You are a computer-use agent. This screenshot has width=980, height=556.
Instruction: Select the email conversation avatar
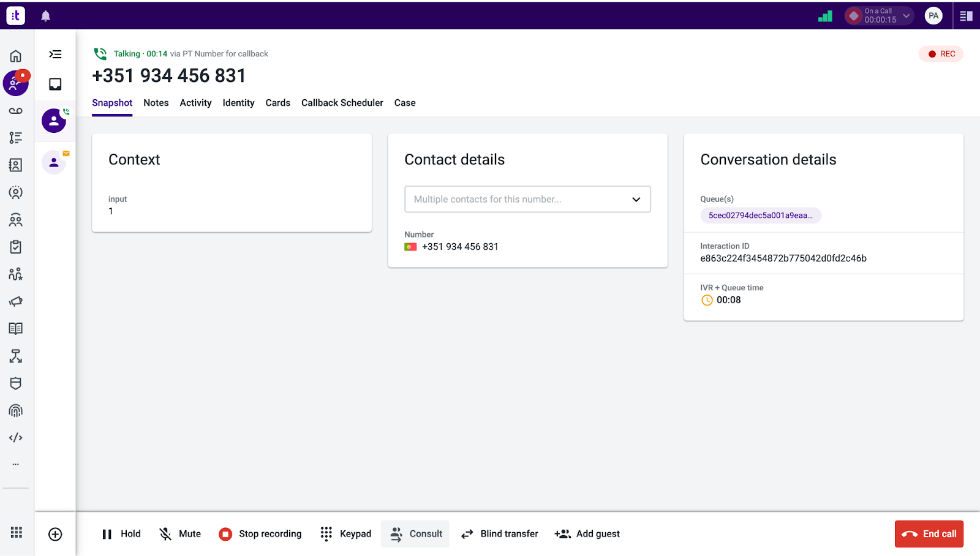click(x=54, y=162)
